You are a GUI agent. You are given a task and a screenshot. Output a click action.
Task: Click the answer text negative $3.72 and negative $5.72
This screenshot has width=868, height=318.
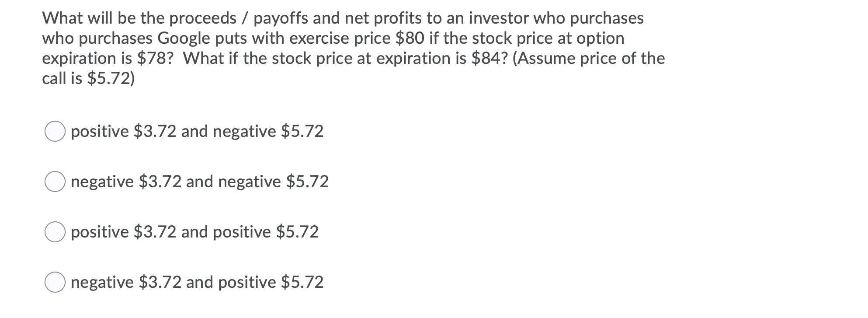point(199,181)
